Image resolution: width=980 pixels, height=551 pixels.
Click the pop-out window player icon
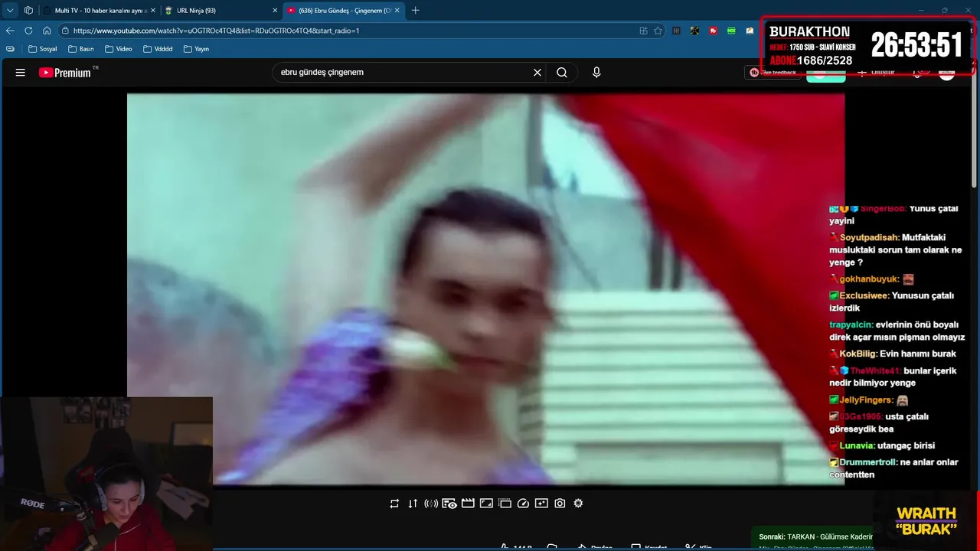(505, 504)
